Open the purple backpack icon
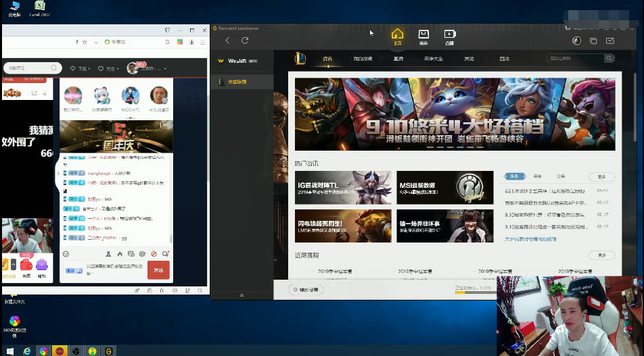Viewport: 644px width, 356px height. pyautogui.click(x=41, y=265)
